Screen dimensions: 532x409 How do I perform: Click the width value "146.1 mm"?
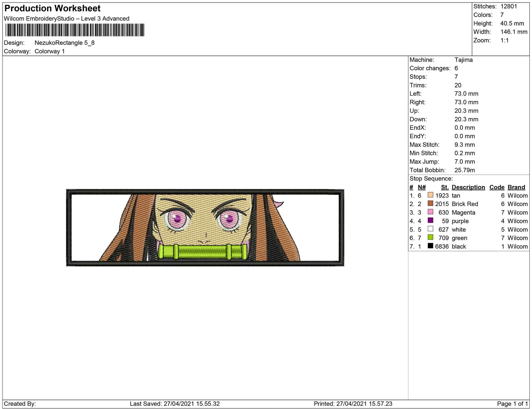(514, 32)
